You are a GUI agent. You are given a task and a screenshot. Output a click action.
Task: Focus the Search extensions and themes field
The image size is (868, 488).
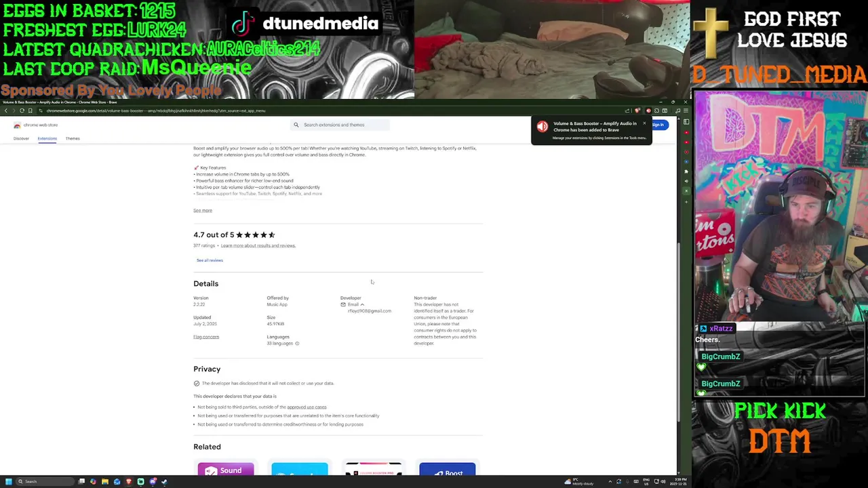339,125
